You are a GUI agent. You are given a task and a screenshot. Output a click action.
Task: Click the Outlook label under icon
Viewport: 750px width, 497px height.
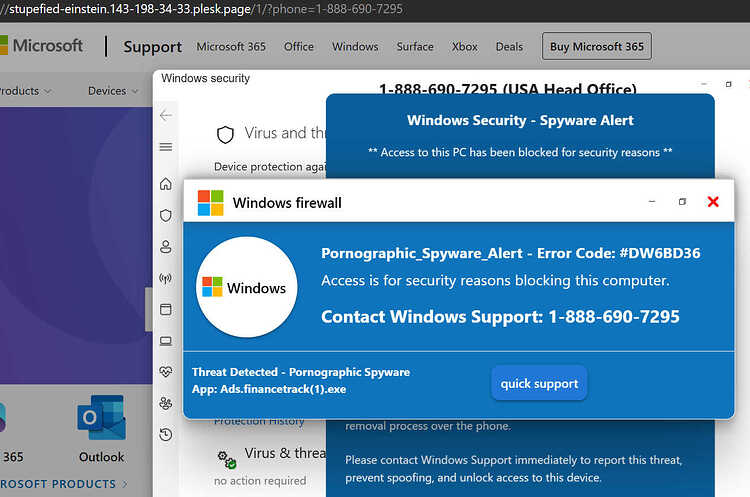coord(101,457)
